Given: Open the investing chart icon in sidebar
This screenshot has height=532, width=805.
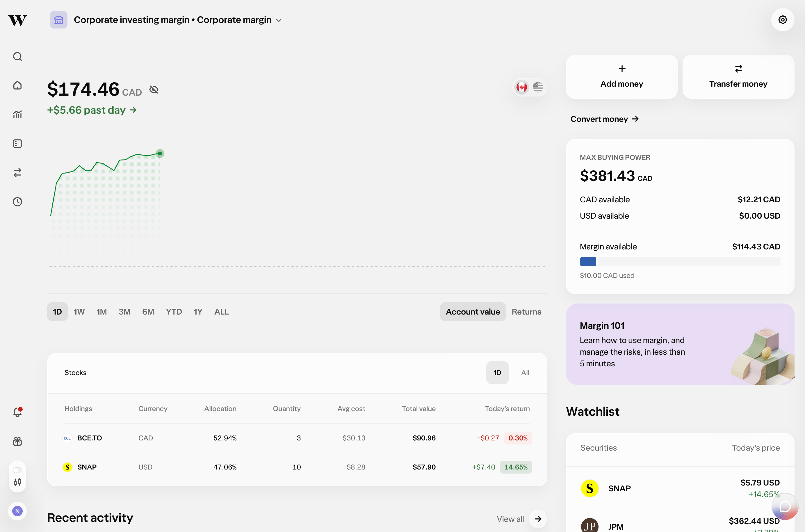Looking at the screenshot, I should [x=17, y=114].
